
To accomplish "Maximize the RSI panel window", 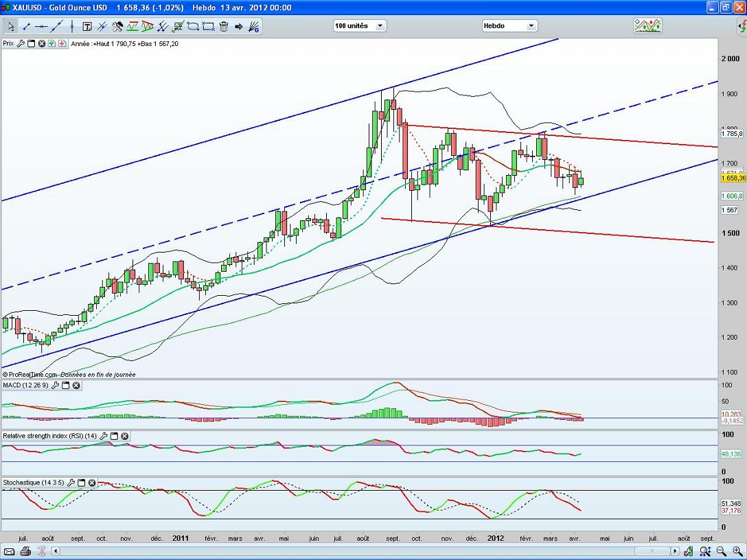I will (x=114, y=436).
